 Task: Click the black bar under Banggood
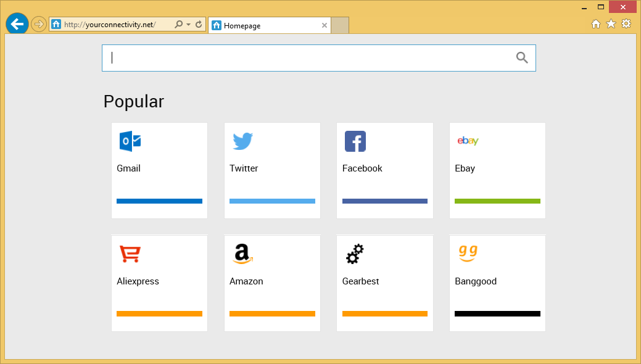click(x=497, y=313)
